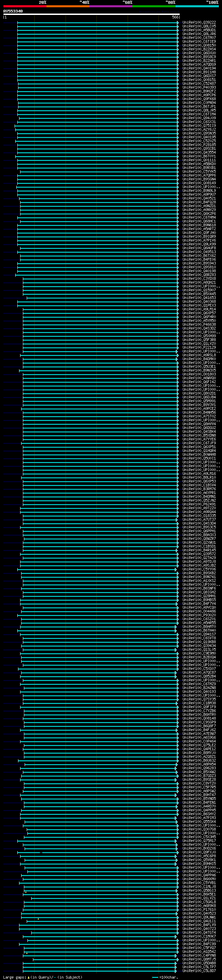Open hit UniRef100_A5BUD1

(x=199, y=30)
